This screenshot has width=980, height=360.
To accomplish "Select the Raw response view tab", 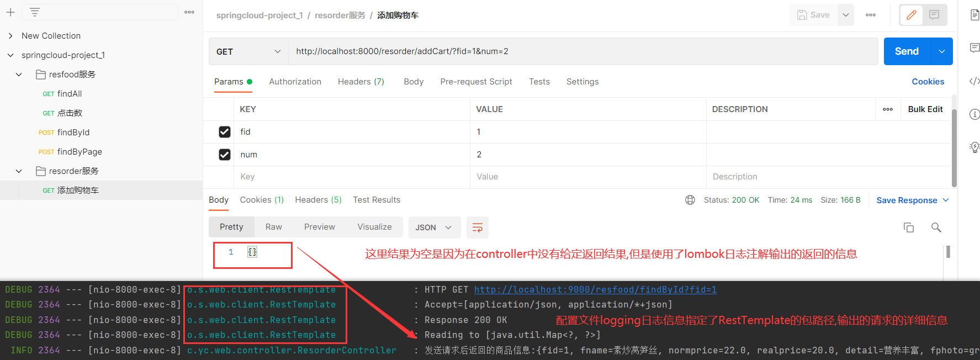I will [273, 227].
